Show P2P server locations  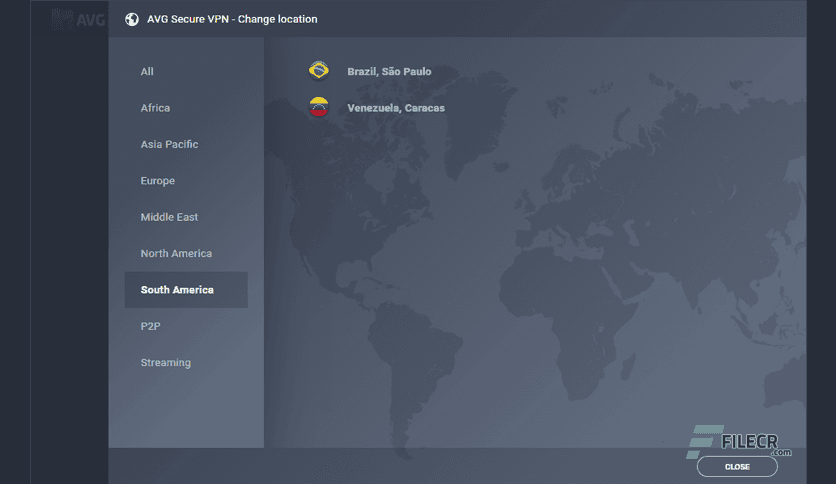pyautogui.click(x=150, y=326)
